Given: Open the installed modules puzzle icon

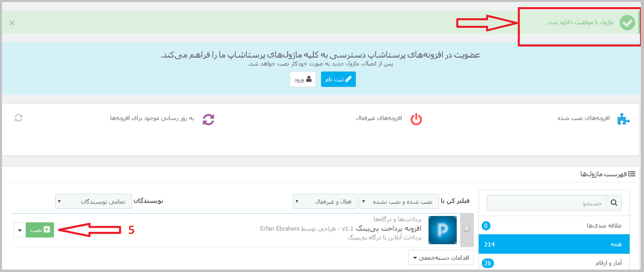Looking at the screenshot, I should [x=623, y=119].
